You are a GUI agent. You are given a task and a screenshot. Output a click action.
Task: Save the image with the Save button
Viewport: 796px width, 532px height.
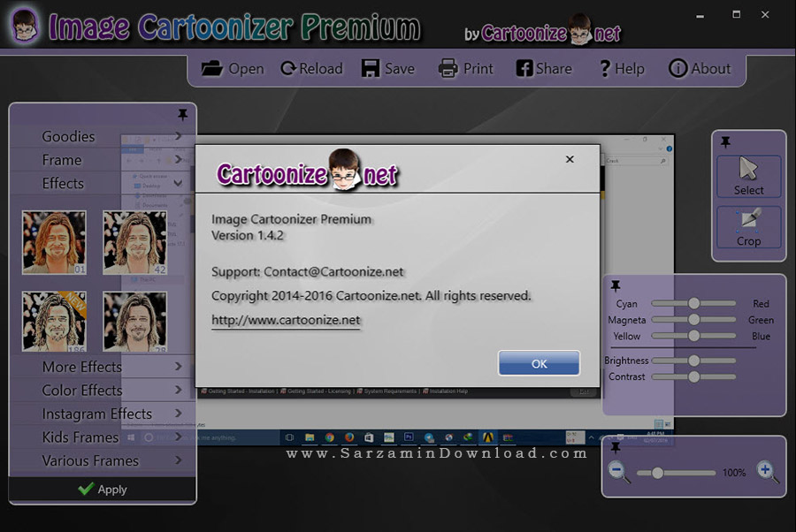(x=388, y=68)
